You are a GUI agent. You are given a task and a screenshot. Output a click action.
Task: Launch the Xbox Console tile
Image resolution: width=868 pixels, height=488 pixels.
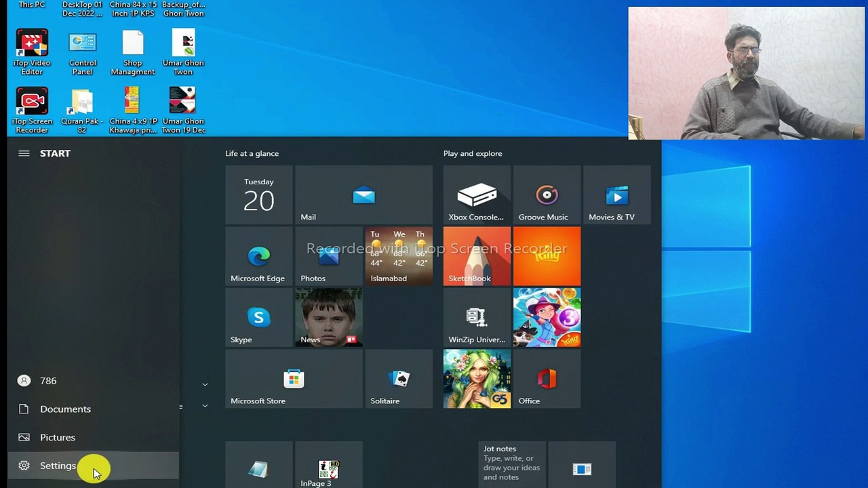(x=477, y=195)
